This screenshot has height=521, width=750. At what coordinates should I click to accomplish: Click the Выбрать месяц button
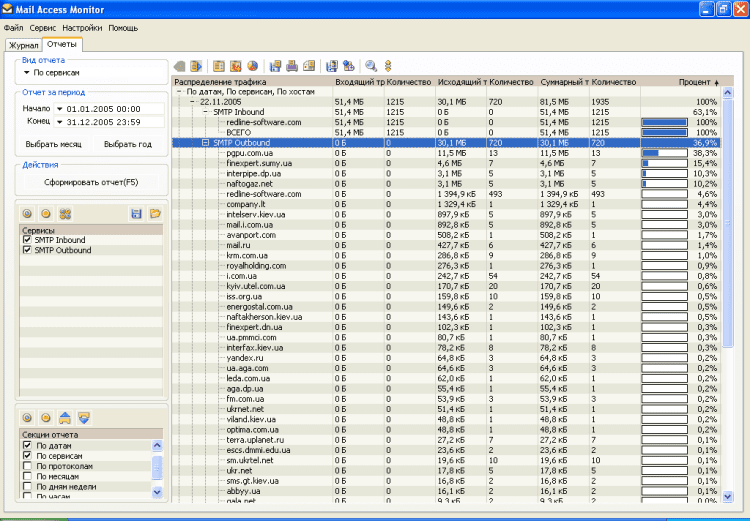click(53, 144)
